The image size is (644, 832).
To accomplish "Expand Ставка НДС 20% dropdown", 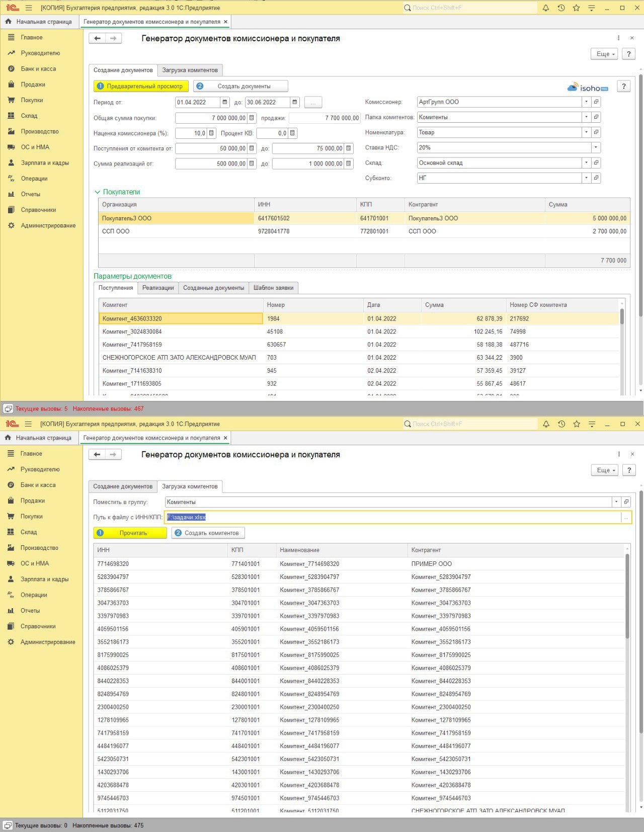I will pyautogui.click(x=596, y=147).
